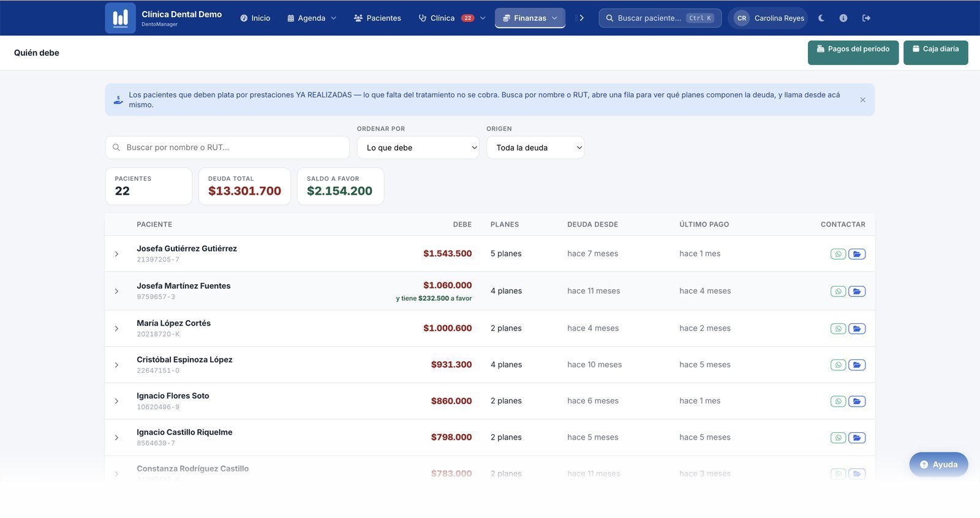Click the logout icon in header

point(866,18)
